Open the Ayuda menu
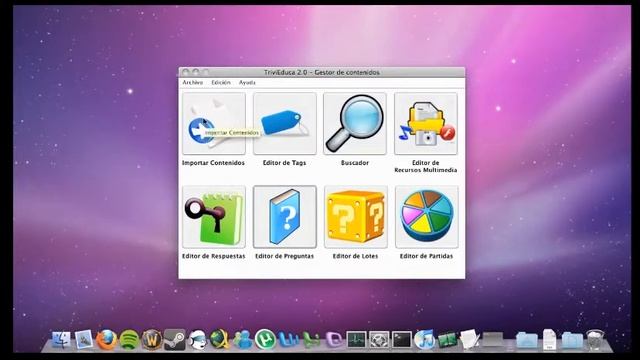The image size is (640, 360). 247,82
